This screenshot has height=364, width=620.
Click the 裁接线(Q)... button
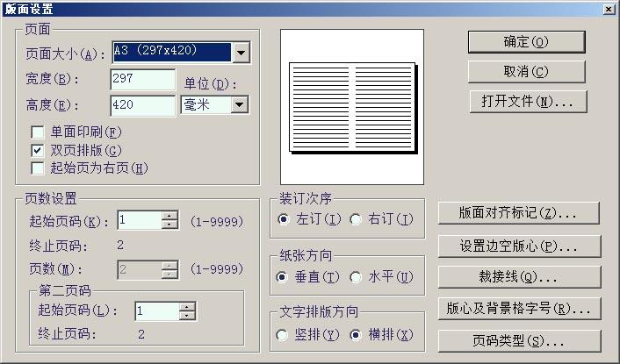(520, 277)
